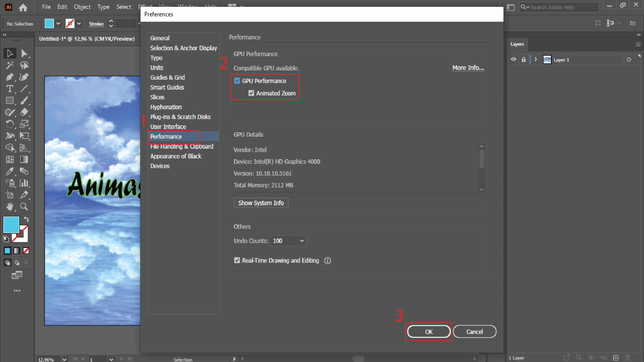
Task: Open the fill color dropdown arrow
Action: (x=58, y=24)
